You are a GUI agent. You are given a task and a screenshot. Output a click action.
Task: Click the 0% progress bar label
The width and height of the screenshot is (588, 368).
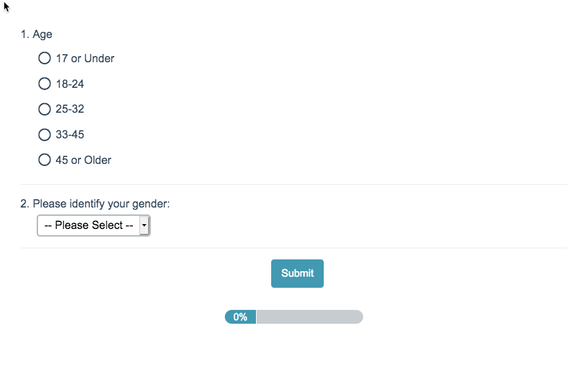pos(240,317)
